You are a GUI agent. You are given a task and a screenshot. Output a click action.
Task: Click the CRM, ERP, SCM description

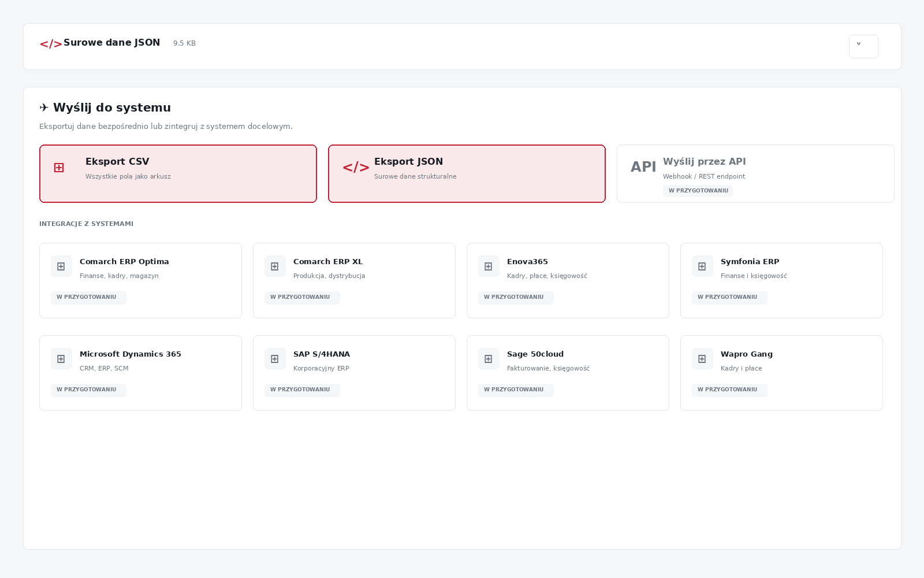[x=104, y=369]
